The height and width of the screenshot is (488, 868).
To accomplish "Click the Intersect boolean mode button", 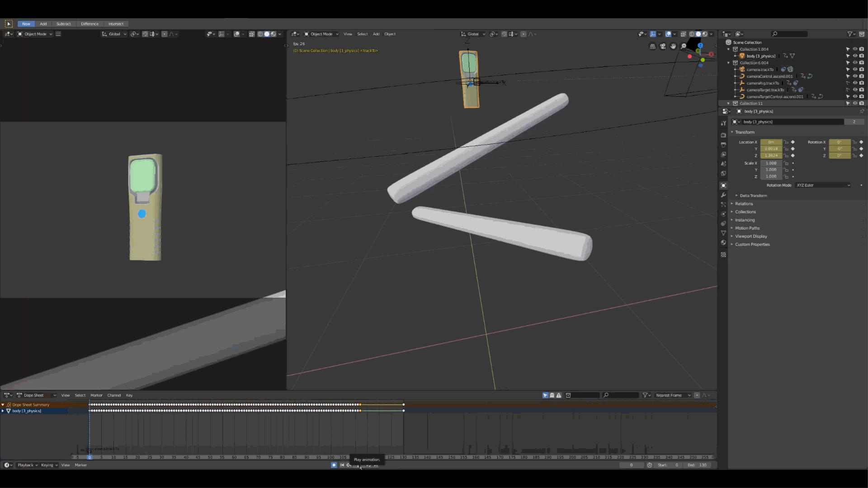I will click(x=116, y=24).
